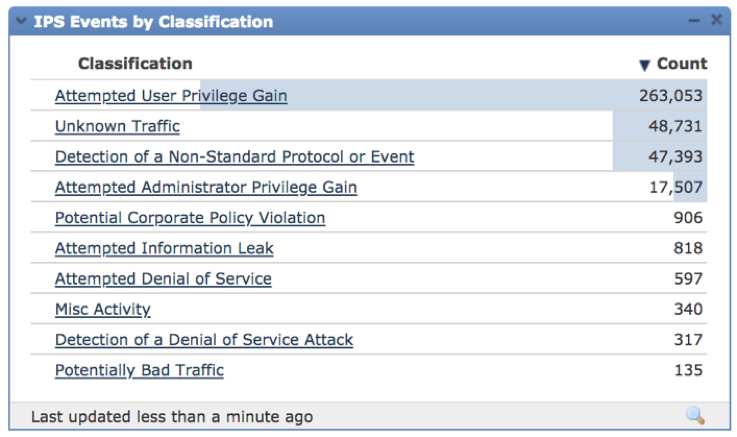The image size is (737, 437).
Task: Open the Unknown Traffic classification
Action: click(x=117, y=126)
